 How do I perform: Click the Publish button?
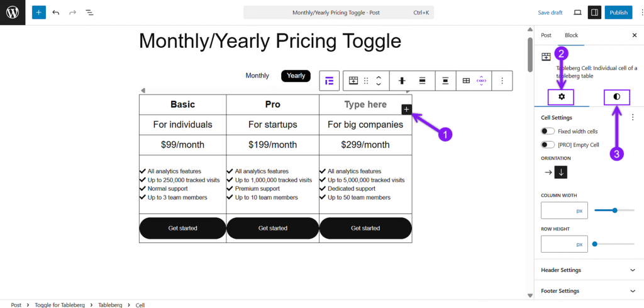point(618,13)
